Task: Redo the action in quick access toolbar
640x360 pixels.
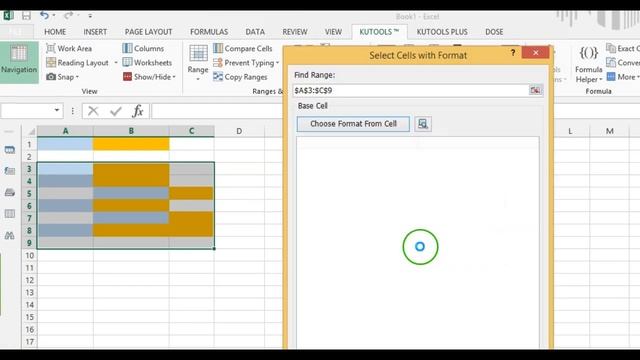Action: (68, 16)
